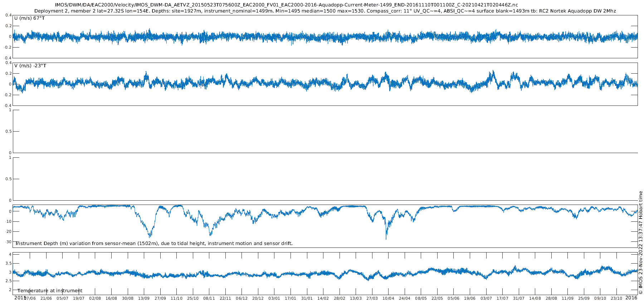644x304 pixels.
Task: Select the '27/09' date tick label
Action: click(160, 298)
